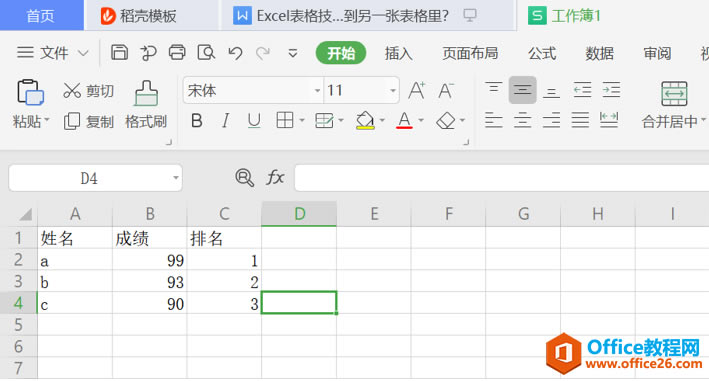The image size is (709, 381).
Task: Open the font size 11 dropdown
Action: pyautogui.click(x=393, y=90)
